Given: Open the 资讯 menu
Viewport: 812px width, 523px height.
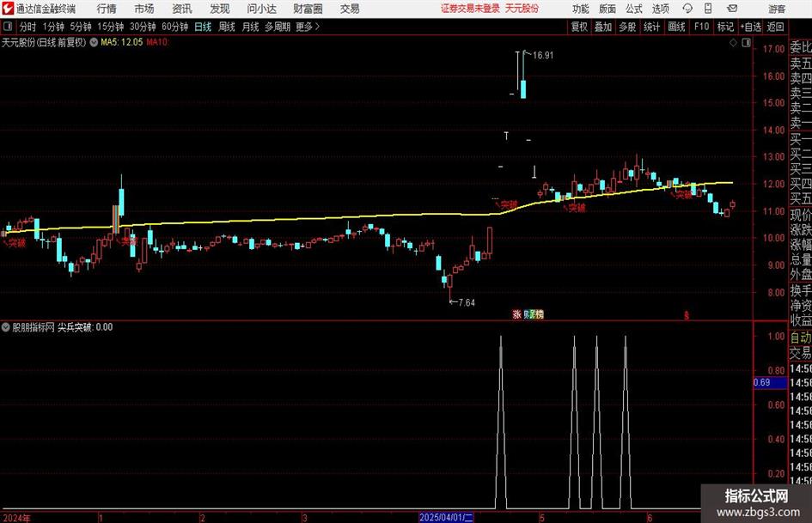Looking at the screenshot, I should [182, 9].
